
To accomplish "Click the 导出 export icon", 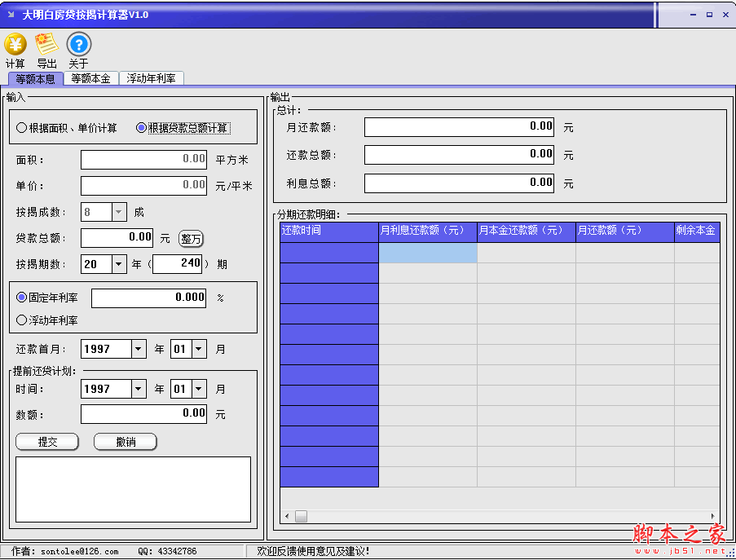I will pyautogui.click(x=46, y=44).
